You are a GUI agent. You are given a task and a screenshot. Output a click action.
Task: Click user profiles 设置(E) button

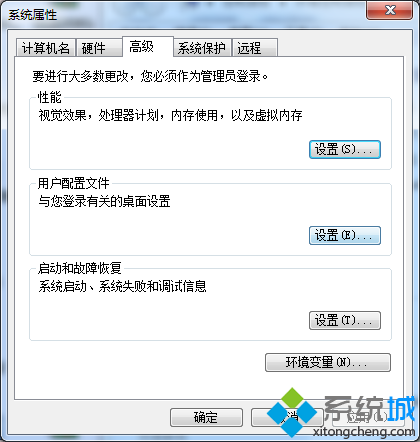point(345,235)
